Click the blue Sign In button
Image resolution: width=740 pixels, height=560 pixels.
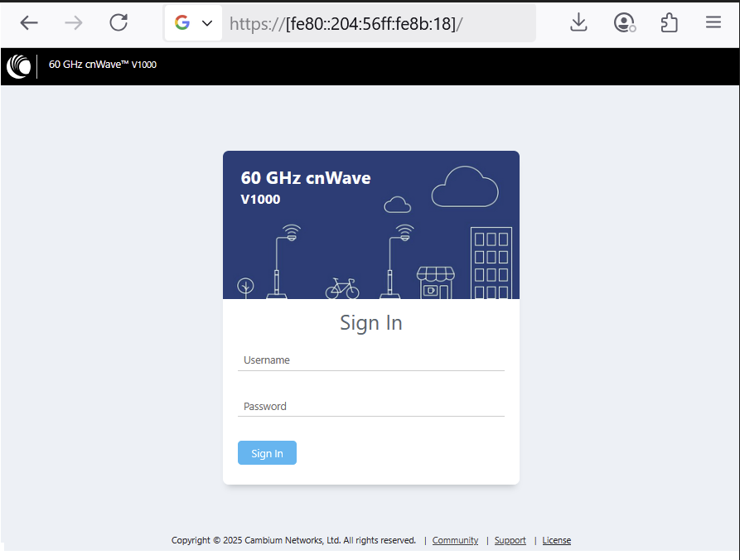pos(267,453)
